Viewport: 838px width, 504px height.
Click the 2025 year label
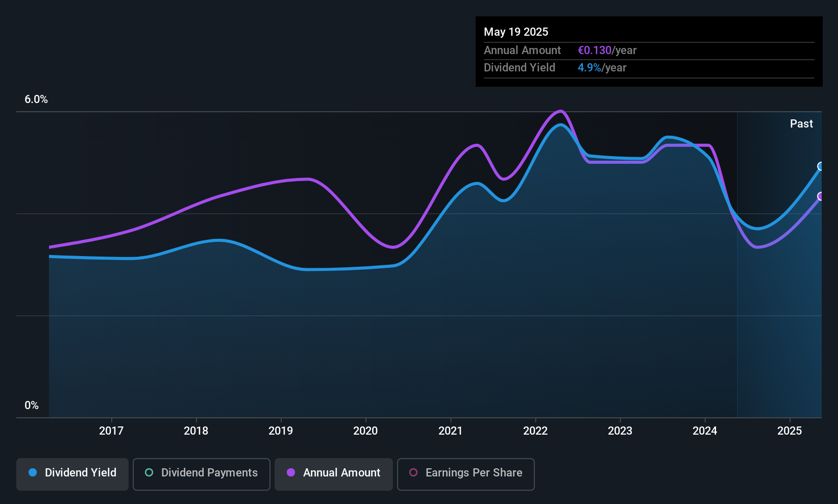click(x=790, y=431)
